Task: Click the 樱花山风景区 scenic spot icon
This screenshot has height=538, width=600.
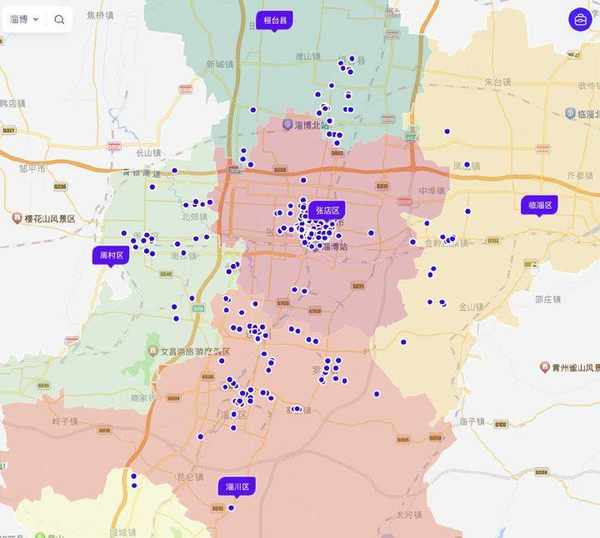Action: pos(17,218)
